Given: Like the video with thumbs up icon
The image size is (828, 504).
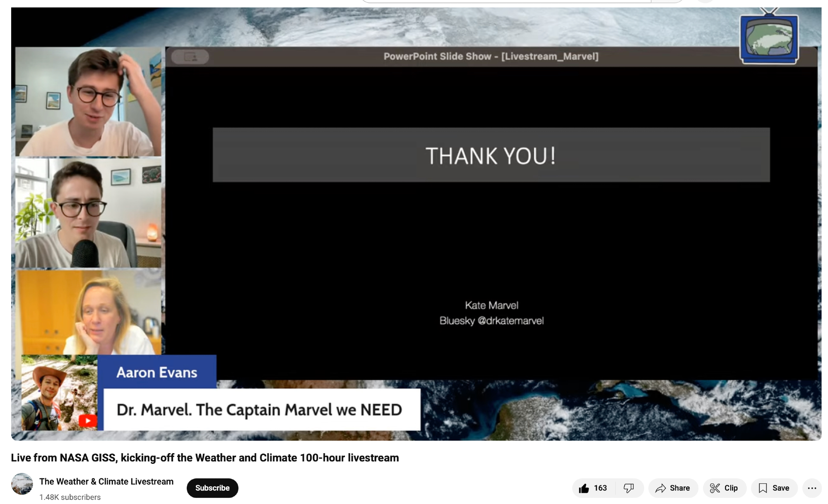Looking at the screenshot, I should coord(584,488).
